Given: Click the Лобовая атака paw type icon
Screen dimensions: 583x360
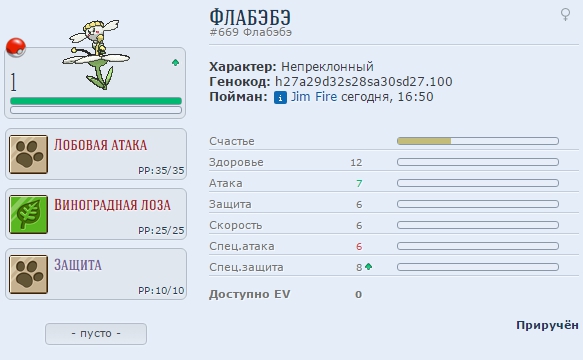Looking at the screenshot, I should tap(29, 154).
